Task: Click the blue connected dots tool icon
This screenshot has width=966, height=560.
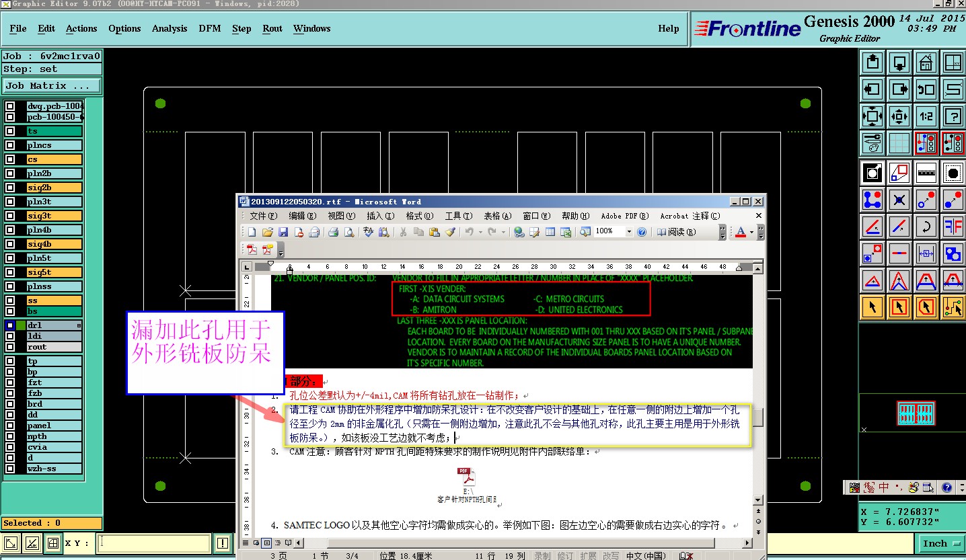Action: point(872,199)
